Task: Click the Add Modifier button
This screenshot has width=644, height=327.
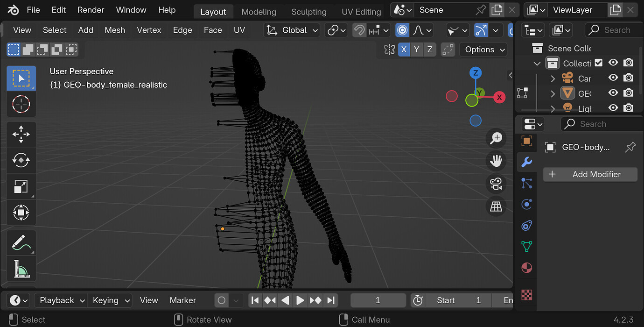Action: (x=590, y=174)
